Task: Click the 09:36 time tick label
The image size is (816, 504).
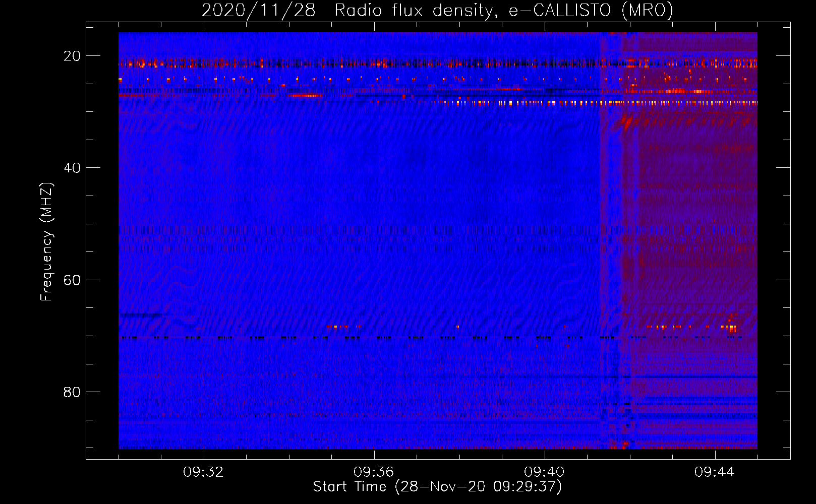Action: click(x=374, y=472)
